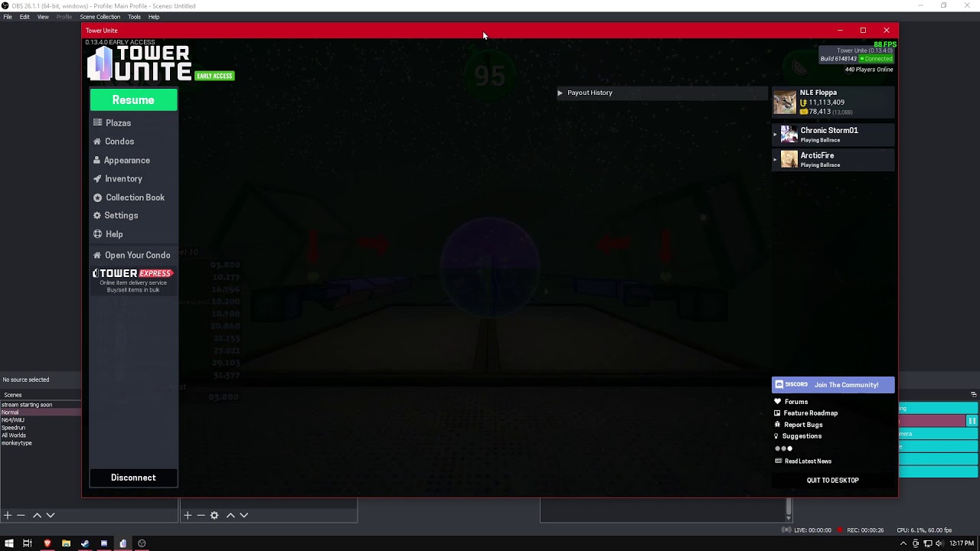The width and height of the screenshot is (980, 551).
Task: Click the Forums heart icon
Action: (778, 402)
